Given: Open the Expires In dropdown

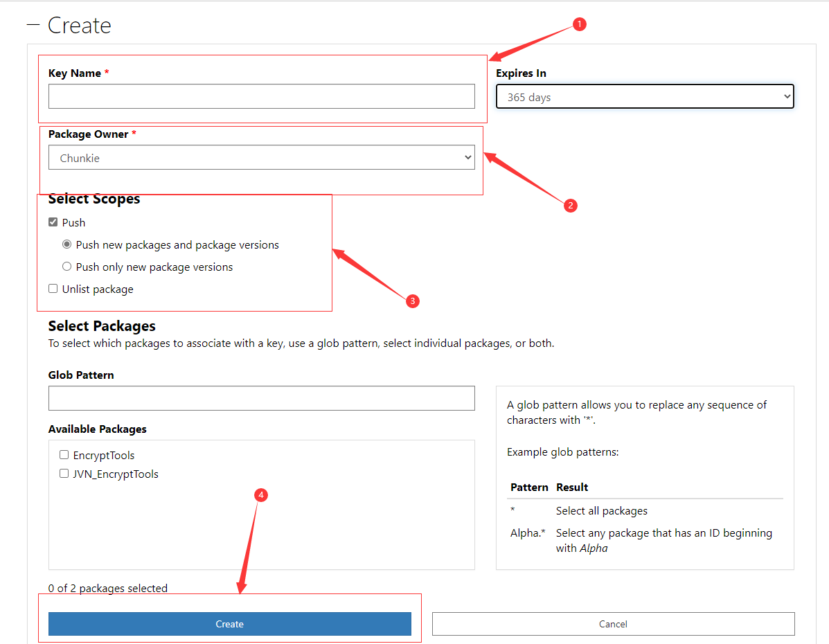Looking at the screenshot, I should [x=645, y=97].
